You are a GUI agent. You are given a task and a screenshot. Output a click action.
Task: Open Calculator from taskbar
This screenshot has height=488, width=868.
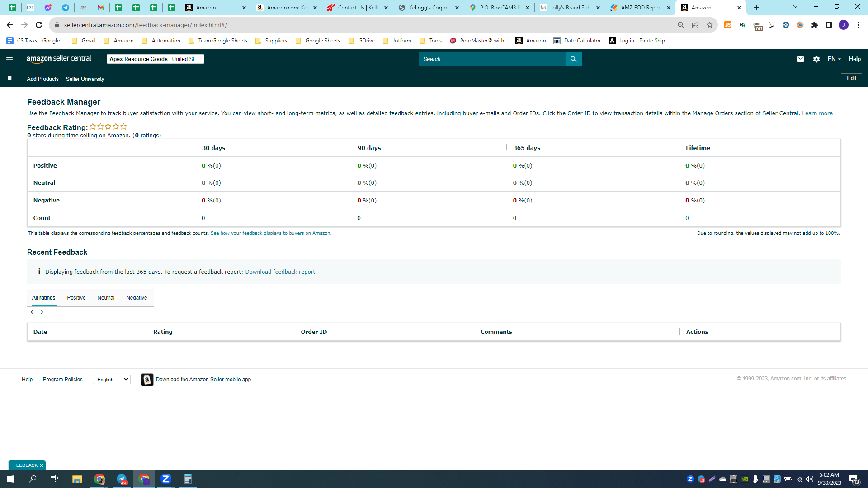click(x=188, y=479)
